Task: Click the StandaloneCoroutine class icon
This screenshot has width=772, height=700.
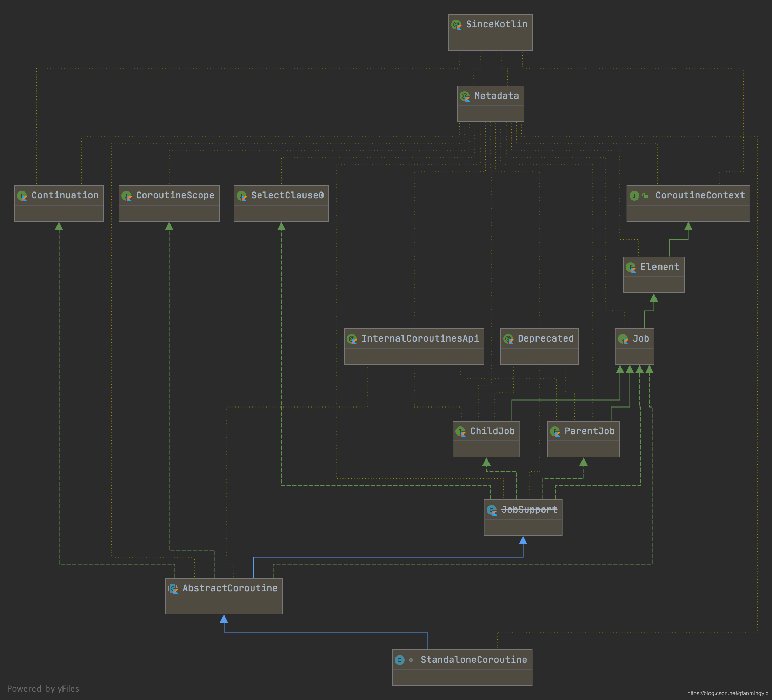Action: 399,660
